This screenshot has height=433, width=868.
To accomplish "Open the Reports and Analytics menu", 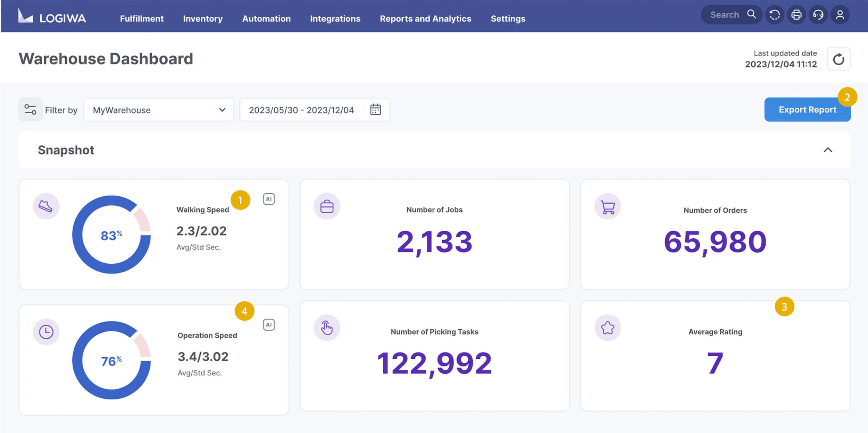I will click(425, 19).
